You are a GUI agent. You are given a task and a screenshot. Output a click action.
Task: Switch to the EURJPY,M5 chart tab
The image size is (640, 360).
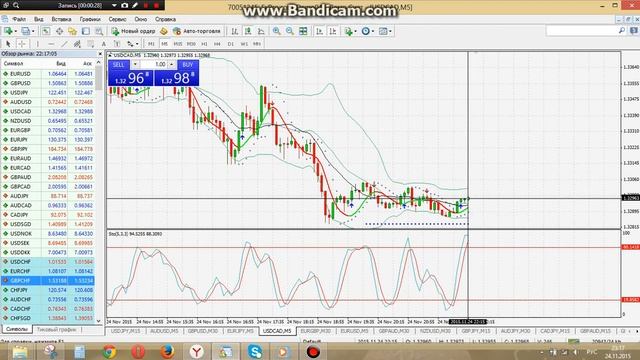tap(240, 331)
